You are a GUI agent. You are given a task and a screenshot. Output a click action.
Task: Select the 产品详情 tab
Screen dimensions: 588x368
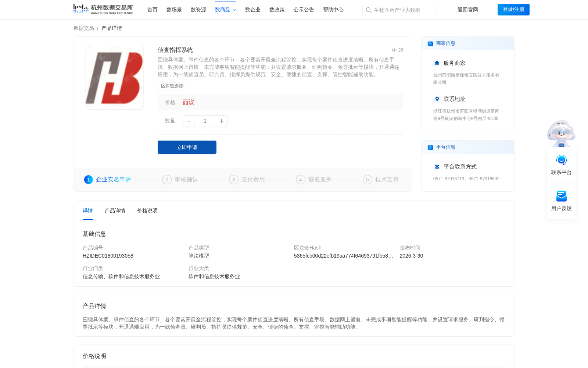115,211
